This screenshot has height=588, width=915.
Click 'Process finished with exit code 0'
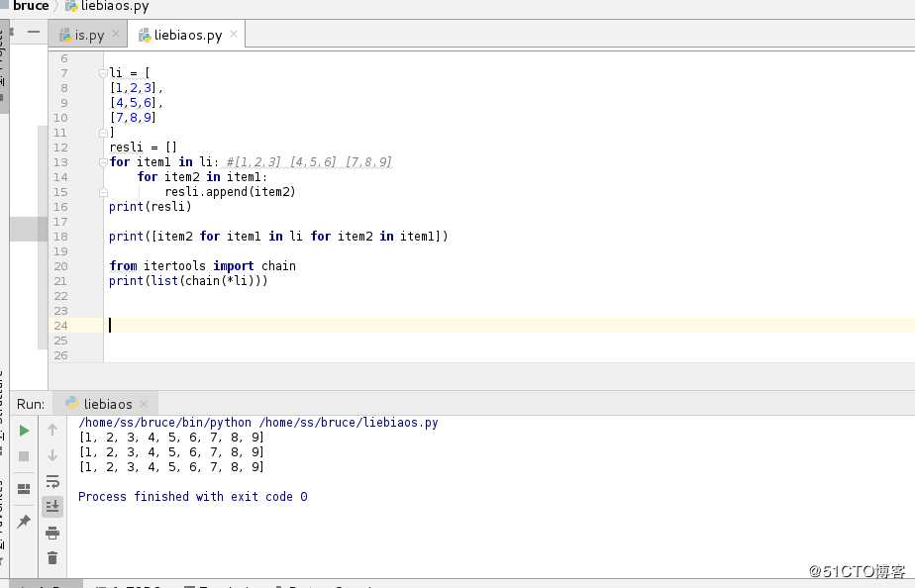[x=192, y=496]
